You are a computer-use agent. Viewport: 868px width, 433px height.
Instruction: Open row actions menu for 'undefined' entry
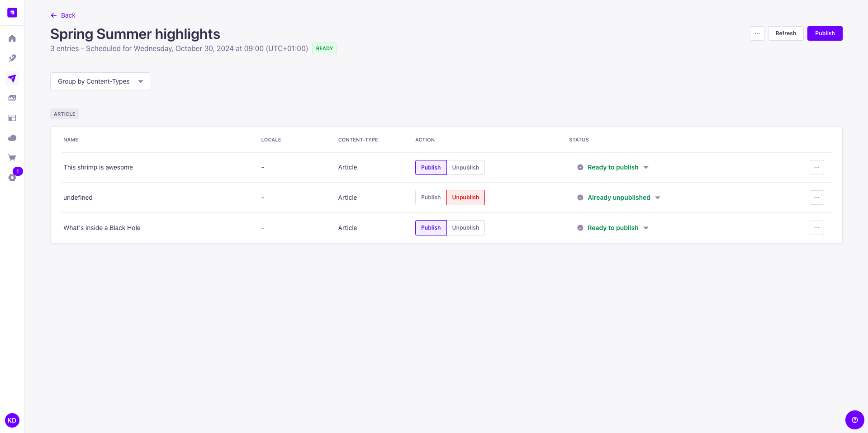(x=816, y=198)
